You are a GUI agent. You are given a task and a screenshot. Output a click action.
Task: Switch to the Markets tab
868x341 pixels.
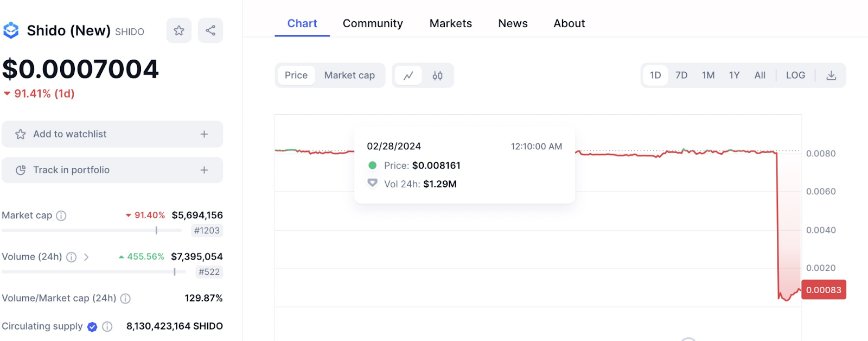click(x=451, y=23)
